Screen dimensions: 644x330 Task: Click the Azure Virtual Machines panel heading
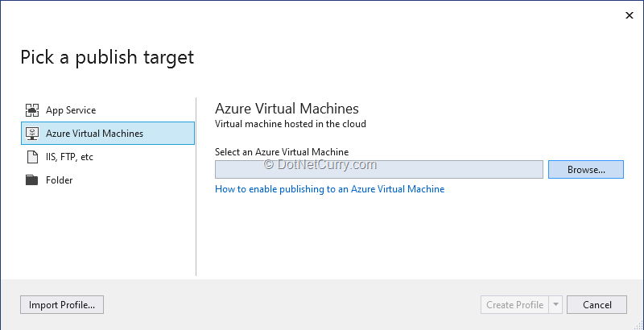click(x=287, y=109)
